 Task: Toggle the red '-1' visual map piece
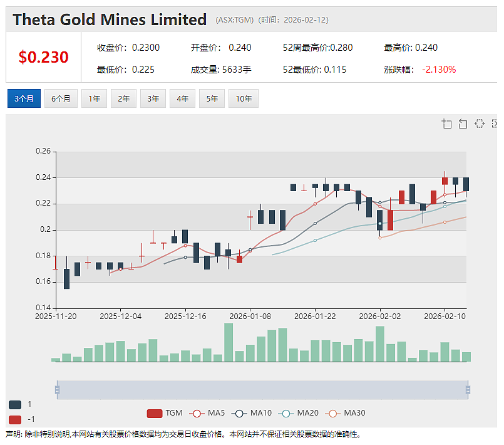click(x=15, y=419)
